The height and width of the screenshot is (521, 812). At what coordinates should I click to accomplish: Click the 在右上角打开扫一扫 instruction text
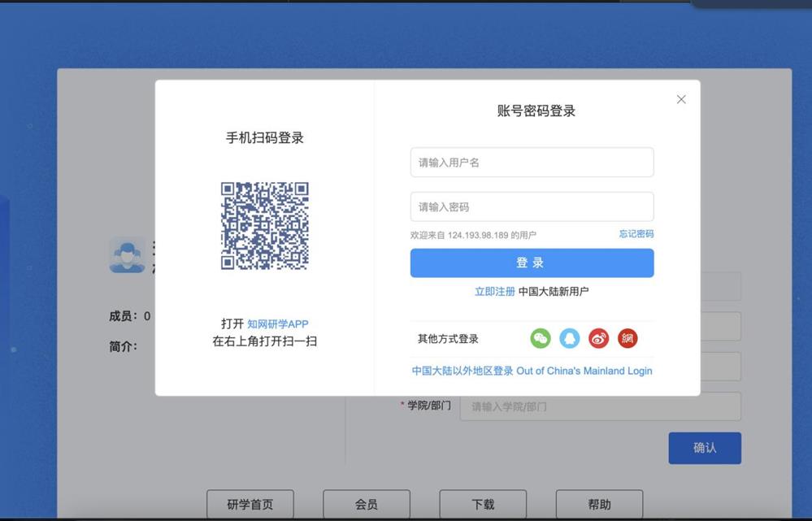[265, 341]
